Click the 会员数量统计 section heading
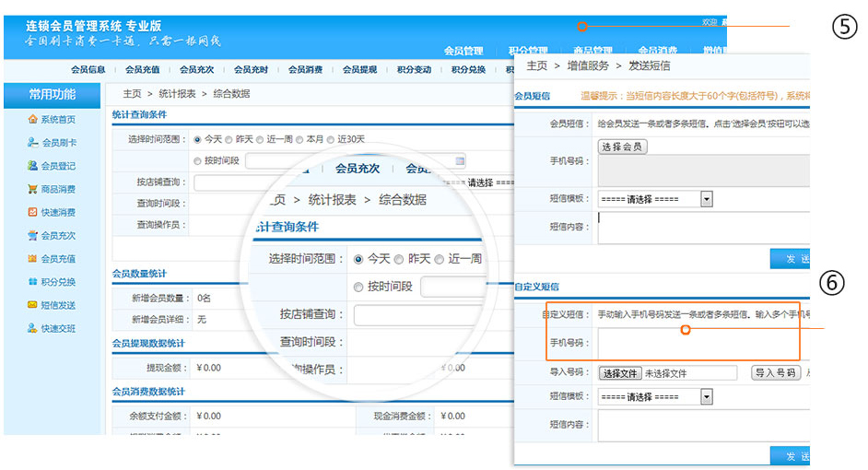Image resolution: width=868 pixels, height=470 pixels. pos(139,274)
